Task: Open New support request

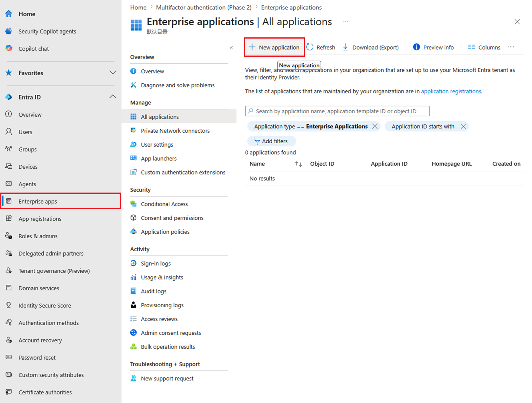Action: click(167, 378)
